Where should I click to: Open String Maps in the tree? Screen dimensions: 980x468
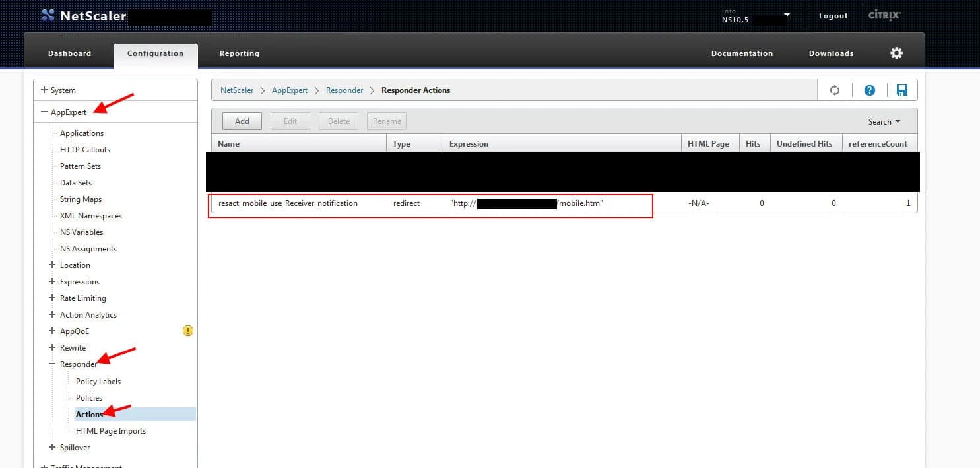(x=81, y=199)
